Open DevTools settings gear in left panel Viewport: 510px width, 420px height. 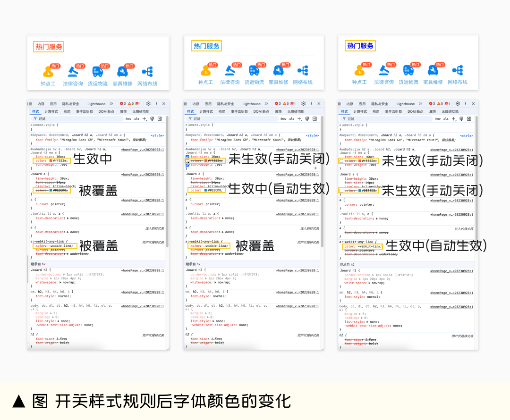click(x=148, y=104)
